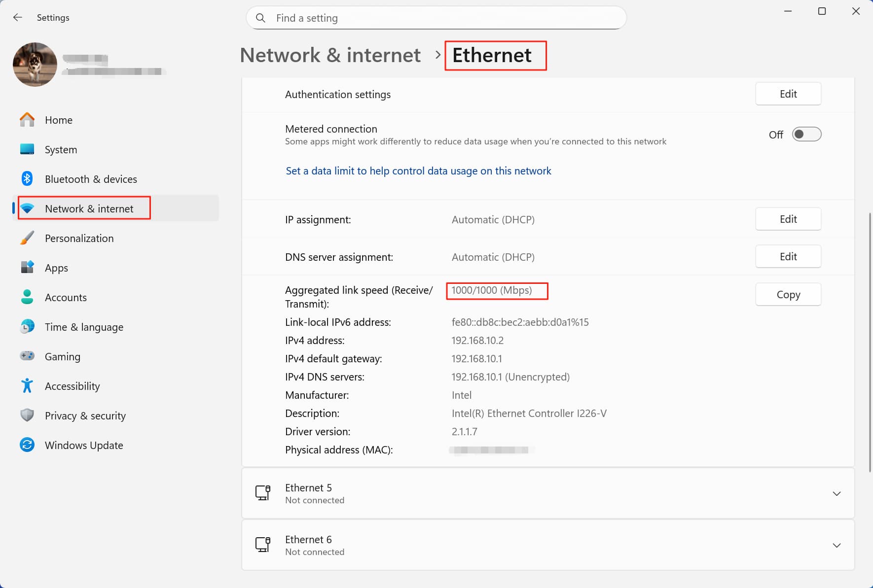The width and height of the screenshot is (873, 588).
Task: Expand the Ethernet 5 section chevron
Action: (x=837, y=493)
